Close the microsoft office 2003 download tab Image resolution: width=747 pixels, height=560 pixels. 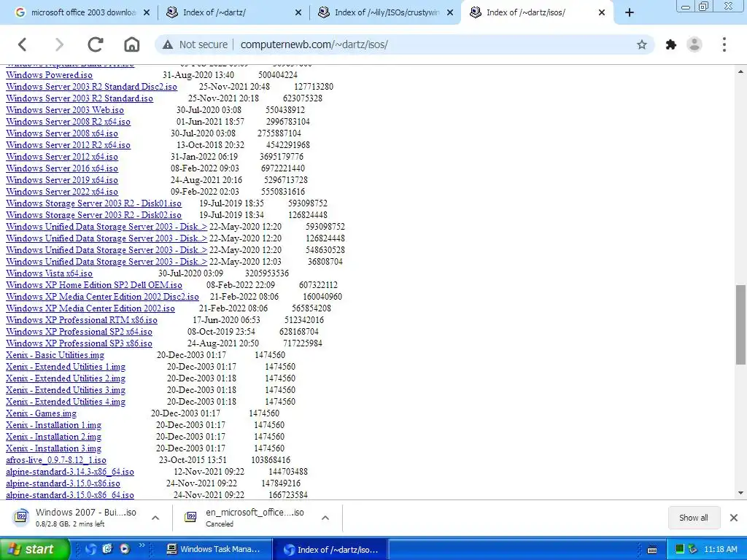pyautogui.click(x=147, y=13)
